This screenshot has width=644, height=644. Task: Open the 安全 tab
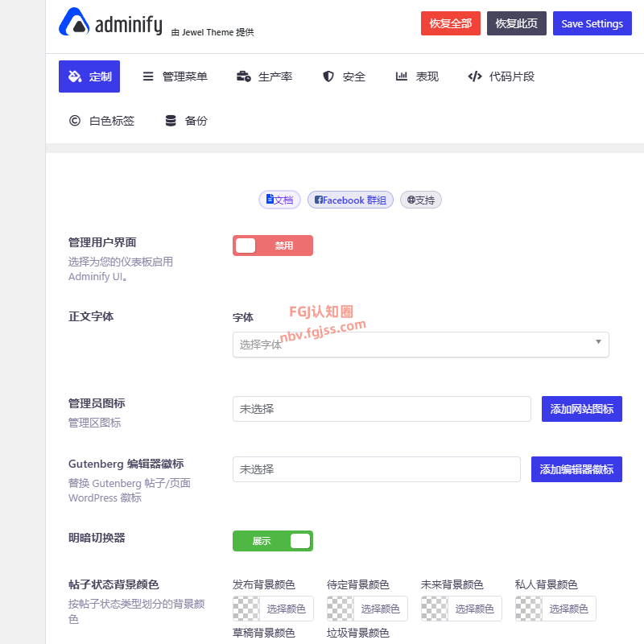click(x=345, y=76)
